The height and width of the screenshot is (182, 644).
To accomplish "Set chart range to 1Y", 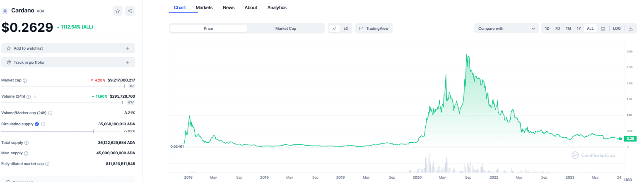I will pos(579,29).
